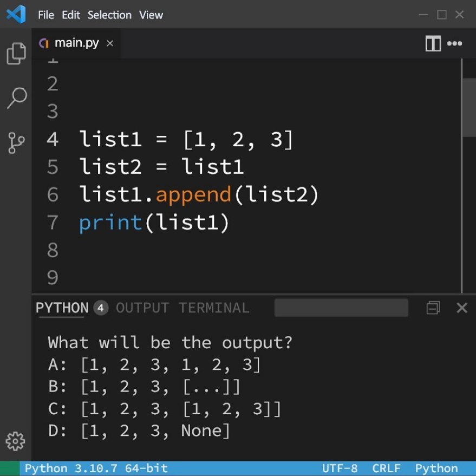Click the panel filter input field
This screenshot has height=476, width=476.
[x=341, y=308]
